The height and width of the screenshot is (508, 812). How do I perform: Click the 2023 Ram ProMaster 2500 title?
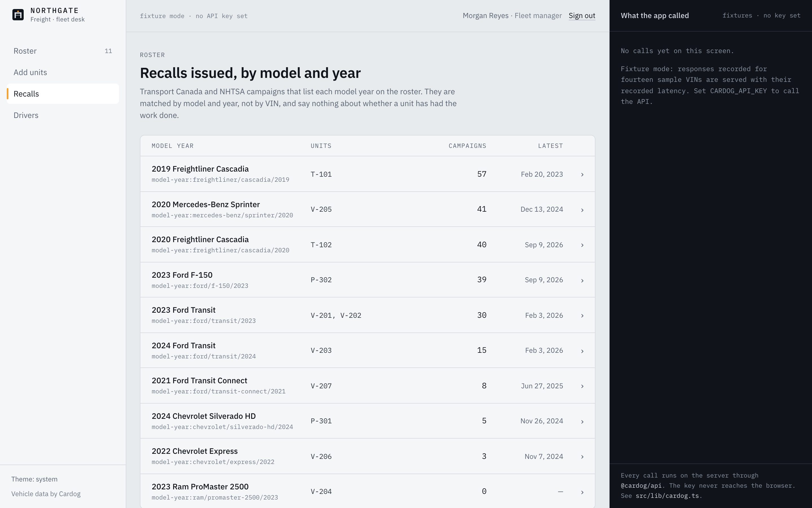[200, 487]
